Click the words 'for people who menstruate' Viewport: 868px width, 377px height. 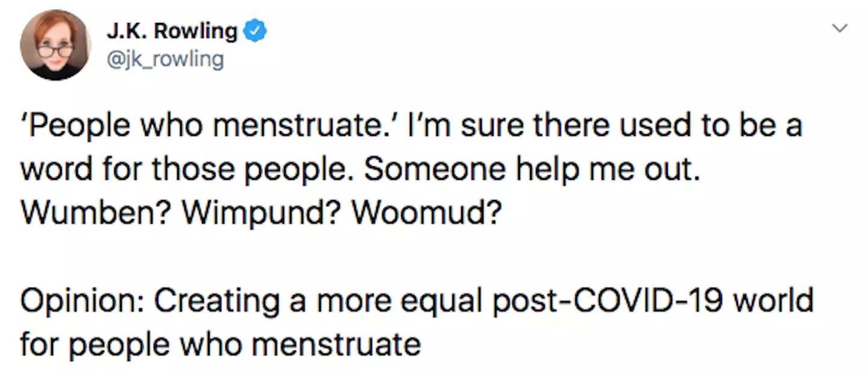coord(220,343)
